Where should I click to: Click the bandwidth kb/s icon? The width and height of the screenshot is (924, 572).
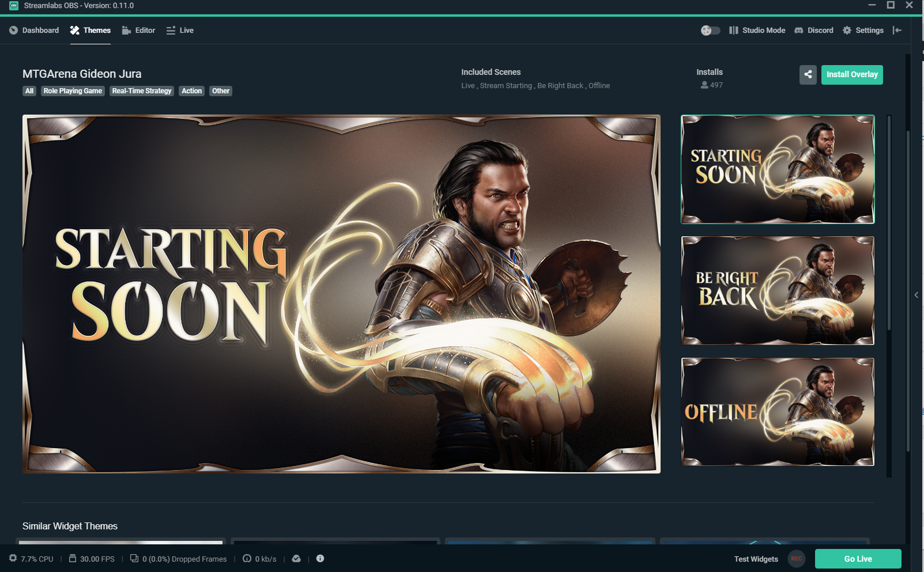pos(247,558)
